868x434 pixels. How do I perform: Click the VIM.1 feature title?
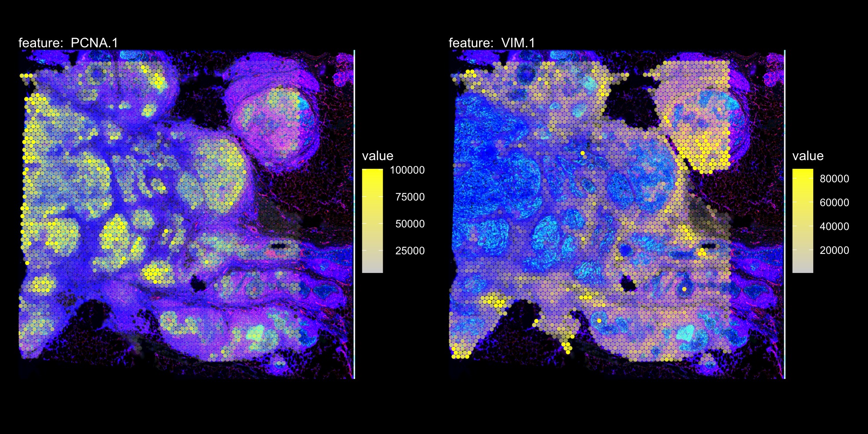[x=492, y=43]
